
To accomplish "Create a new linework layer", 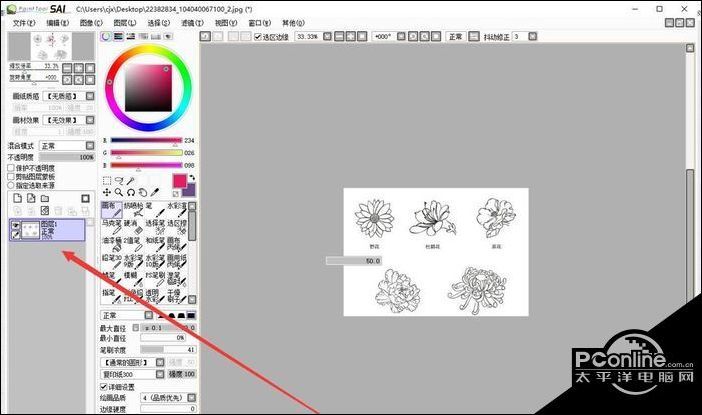I will 31,198.
